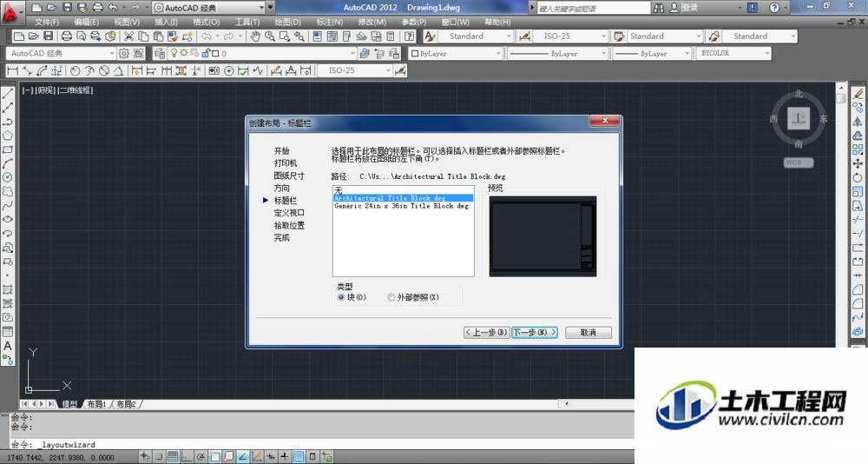Select the Multiline Text A tool

8,345
